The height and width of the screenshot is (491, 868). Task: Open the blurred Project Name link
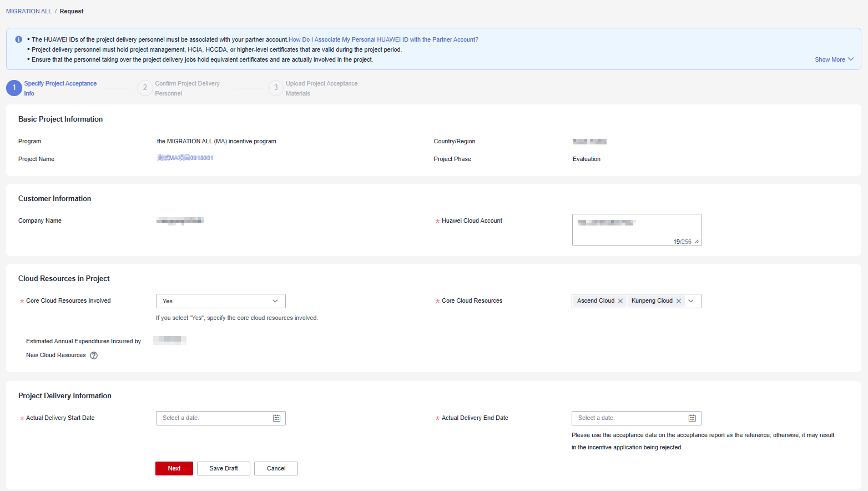click(185, 158)
